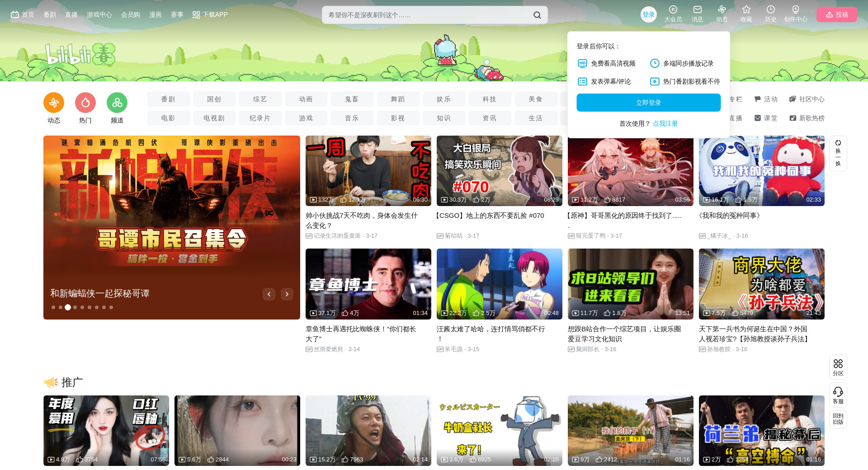Select the 国创 category tag
The width and height of the screenshot is (868, 470).
[x=214, y=99]
